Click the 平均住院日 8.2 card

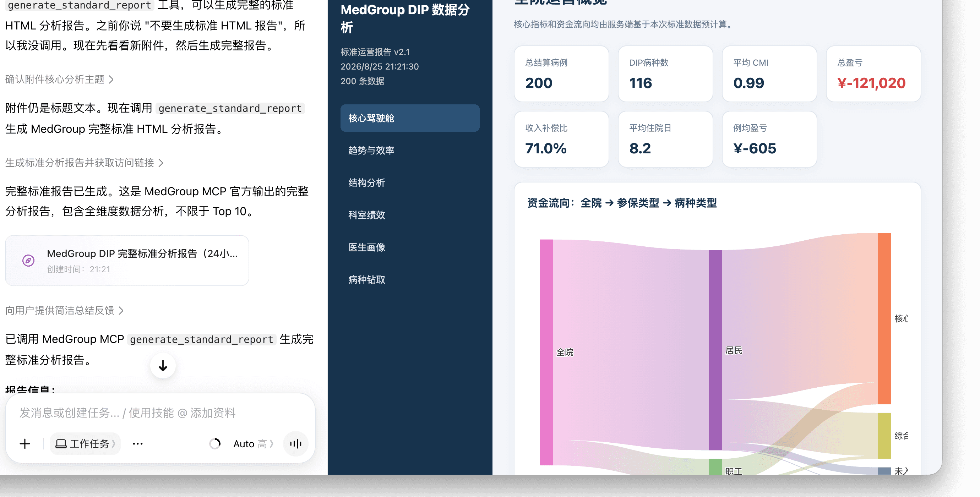[x=665, y=139]
